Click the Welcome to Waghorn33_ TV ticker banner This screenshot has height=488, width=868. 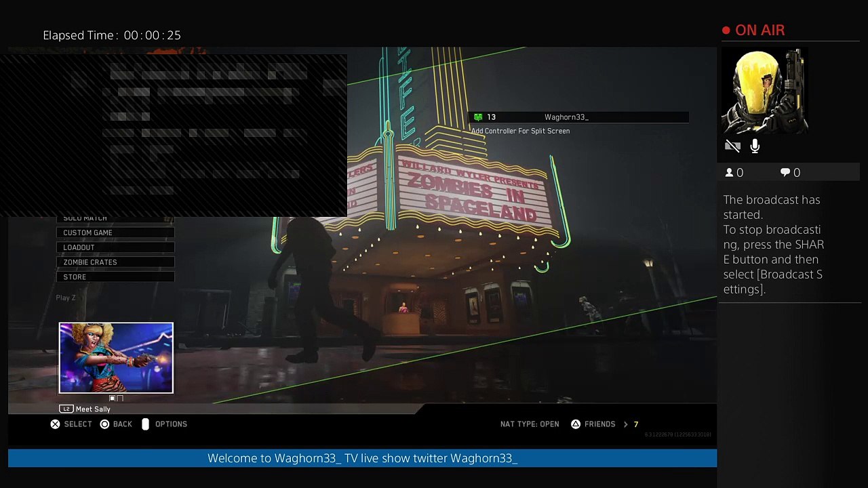point(362,458)
